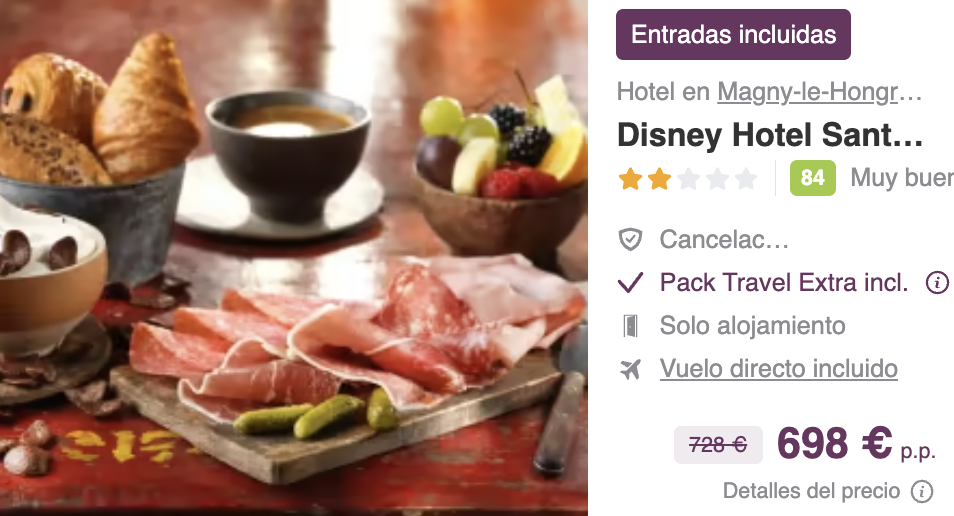The image size is (954, 516).
Task: Click the airplane flight icon
Action: 630,369
